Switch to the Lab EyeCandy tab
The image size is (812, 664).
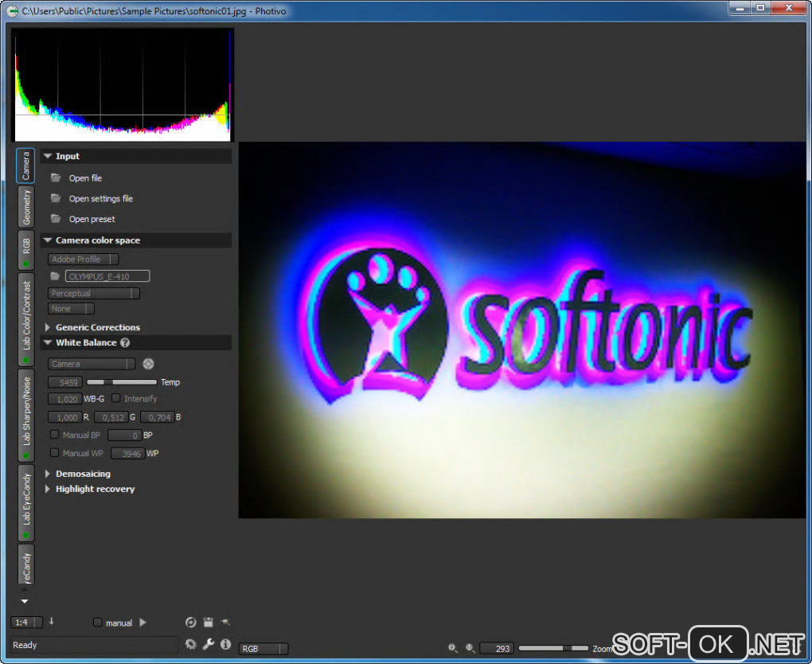26,502
